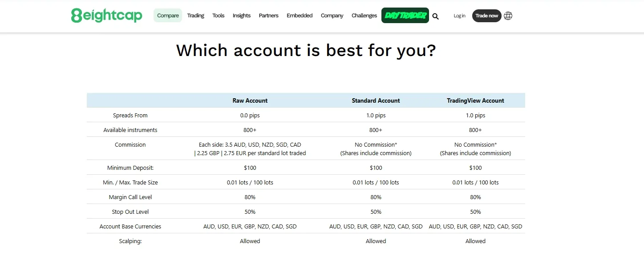
Task: Open the Compare menu
Action: point(168,16)
